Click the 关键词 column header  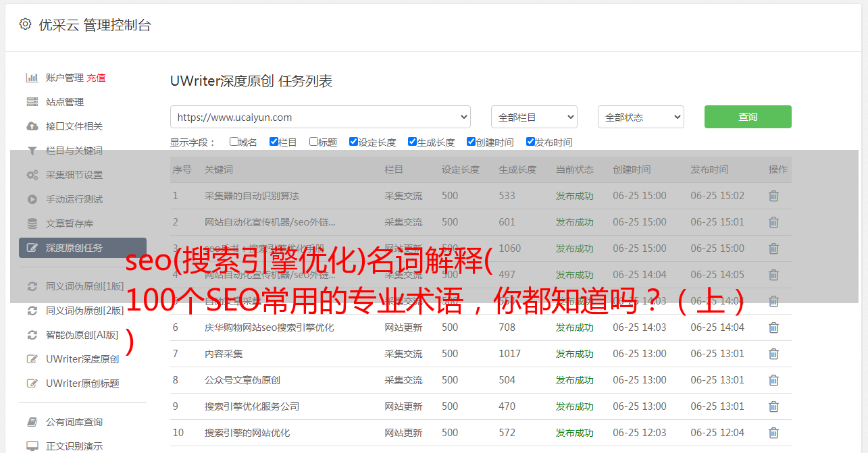[x=219, y=169]
